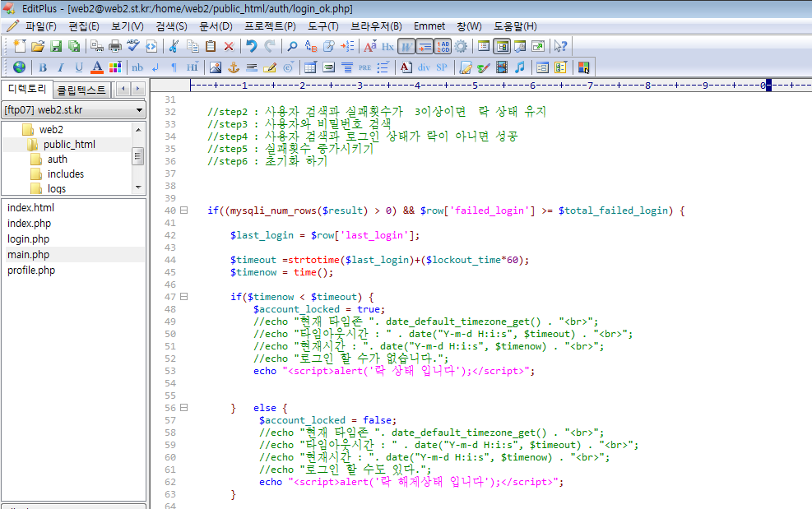Open the 파일(F) menu
The height and width of the screenshot is (509, 812).
point(40,25)
